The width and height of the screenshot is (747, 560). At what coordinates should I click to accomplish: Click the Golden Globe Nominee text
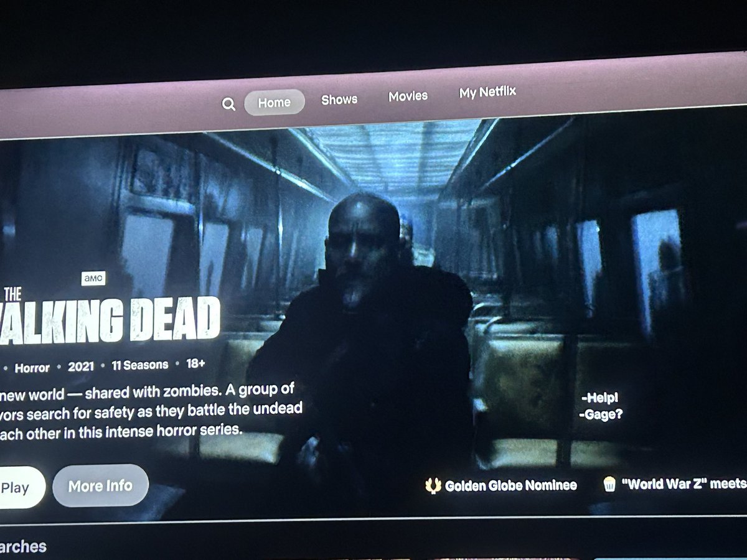[x=510, y=485]
